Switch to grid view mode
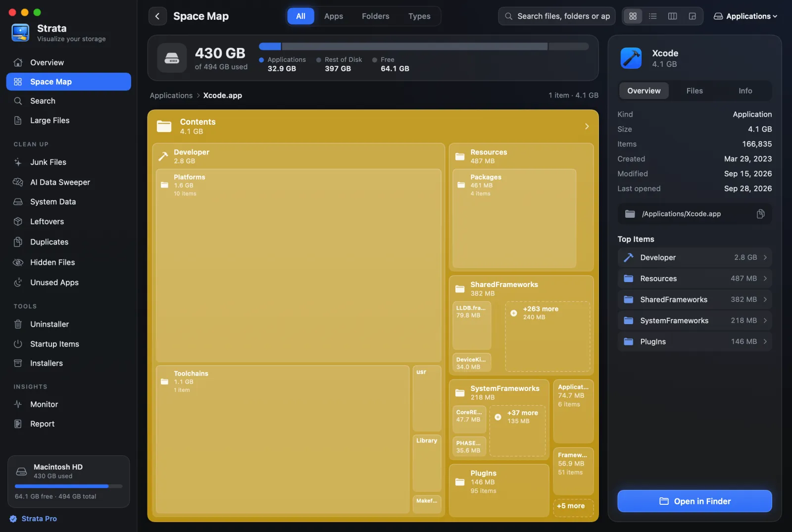Screen dimensions: 792x532 (x=633, y=16)
